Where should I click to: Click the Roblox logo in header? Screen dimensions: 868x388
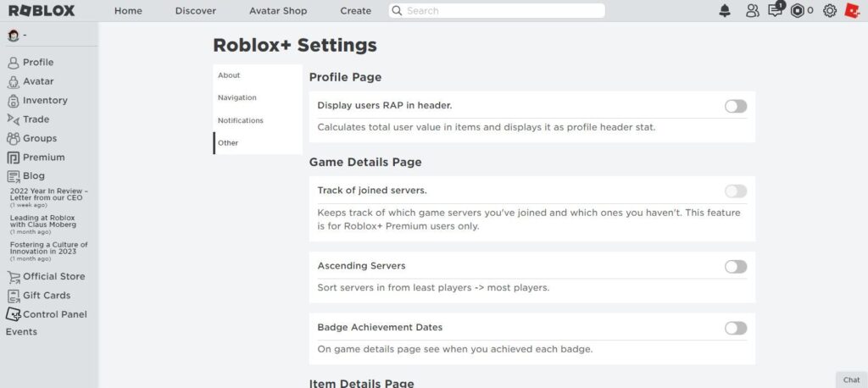point(42,10)
